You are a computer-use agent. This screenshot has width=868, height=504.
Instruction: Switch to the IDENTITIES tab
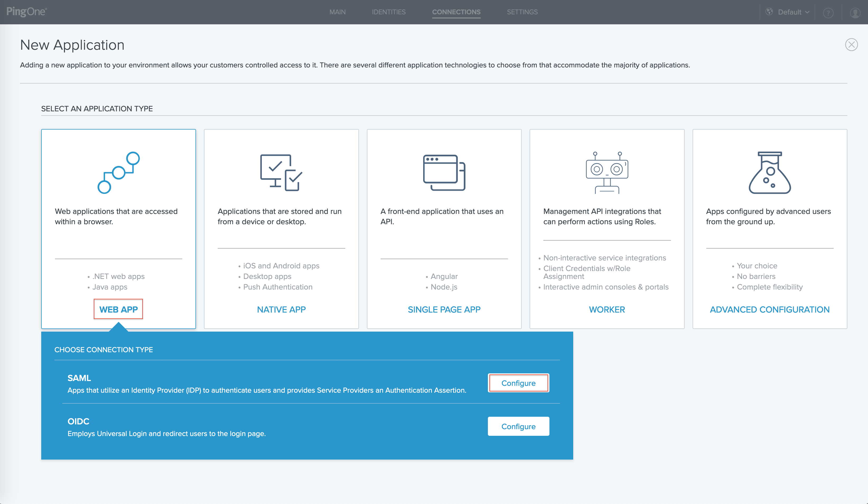coord(389,12)
